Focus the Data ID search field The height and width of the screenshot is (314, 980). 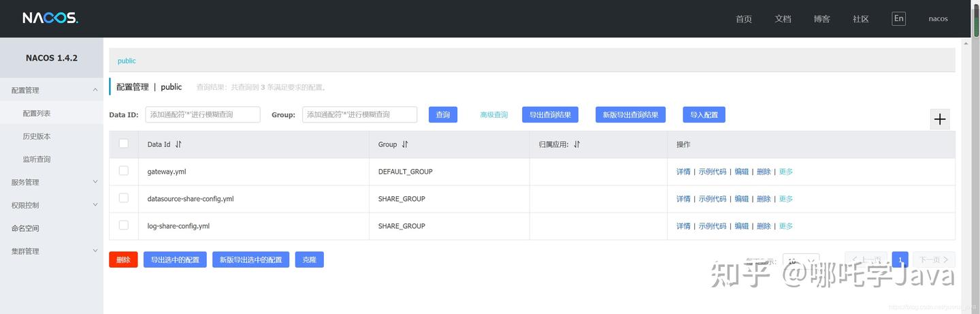point(203,114)
